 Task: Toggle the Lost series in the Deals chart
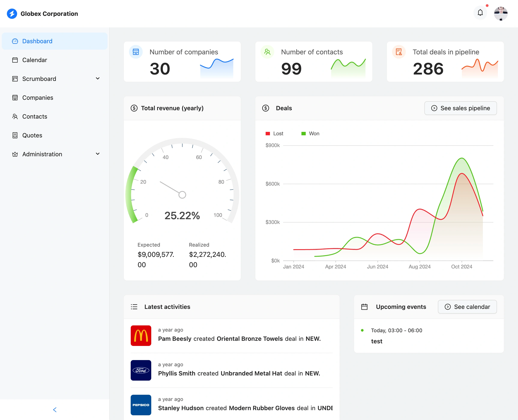[x=274, y=133]
